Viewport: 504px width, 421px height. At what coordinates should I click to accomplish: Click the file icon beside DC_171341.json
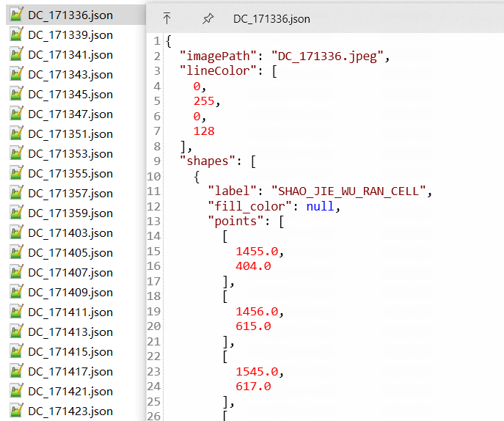(x=16, y=54)
